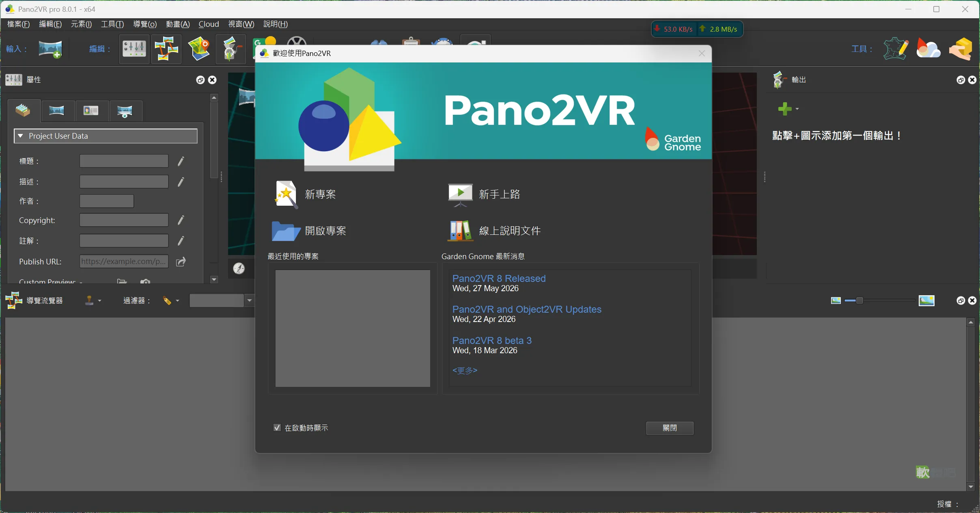The height and width of the screenshot is (513, 980).
Task: Click the 標題 input field
Action: pyautogui.click(x=124, y=161)
